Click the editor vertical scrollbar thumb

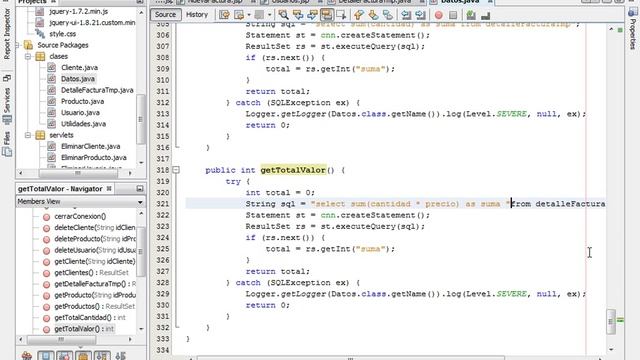pyautogui.click(x=611, y=322)
